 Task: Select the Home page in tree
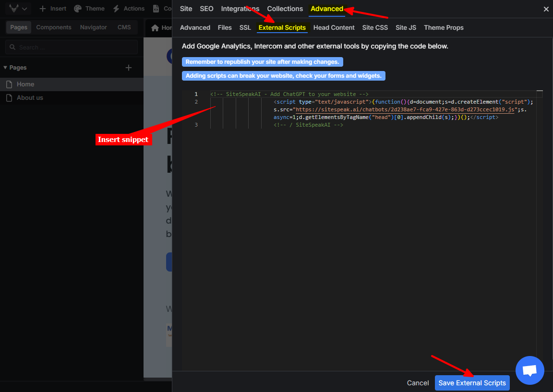[x=25, y=84]
